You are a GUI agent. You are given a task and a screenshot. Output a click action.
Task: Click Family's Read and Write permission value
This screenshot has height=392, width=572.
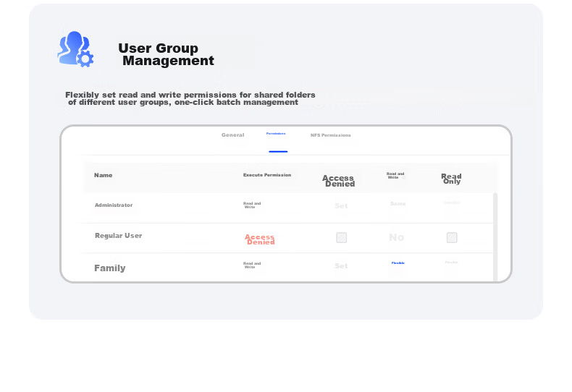(252, 265)
